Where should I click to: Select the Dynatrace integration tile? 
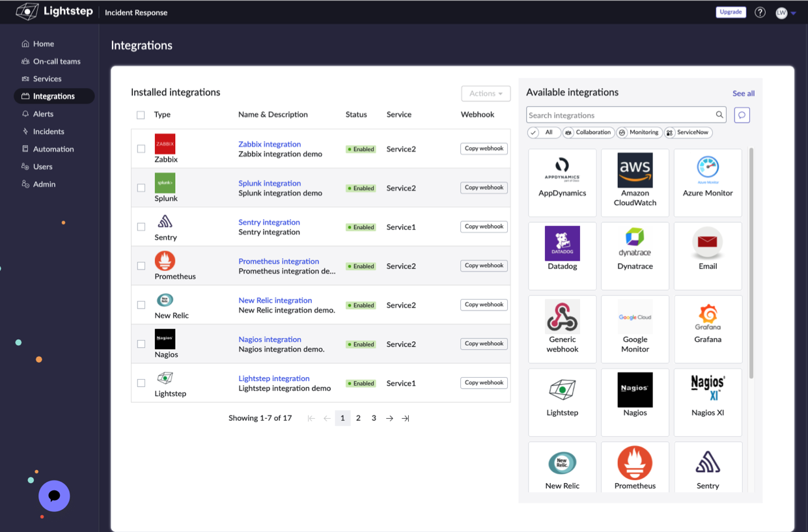(x=635, y=256)
